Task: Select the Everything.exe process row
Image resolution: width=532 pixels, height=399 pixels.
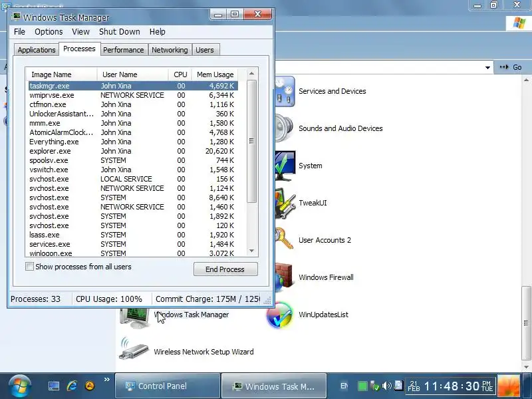Action: coord(134,142)
